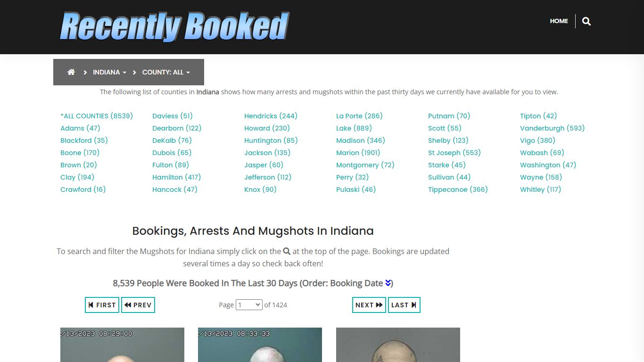
Task: Open Adams (47) county link
Action: 80,128
